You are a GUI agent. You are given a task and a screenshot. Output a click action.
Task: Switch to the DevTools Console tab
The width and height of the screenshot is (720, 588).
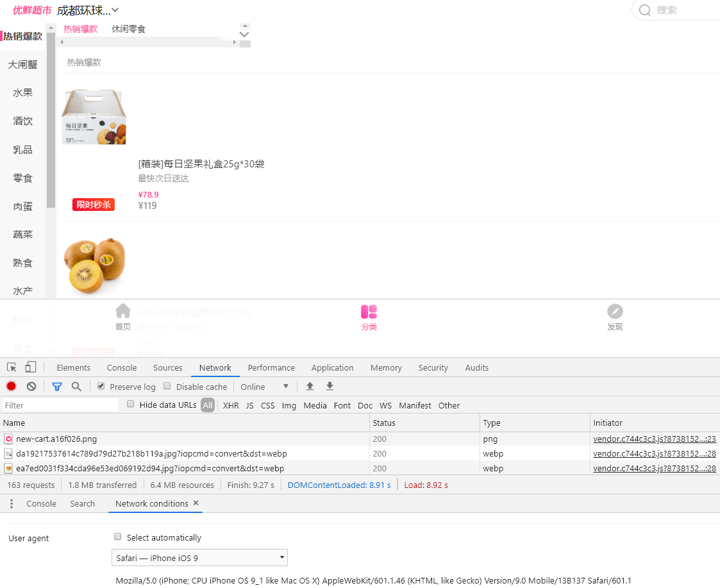coord(122,368)
